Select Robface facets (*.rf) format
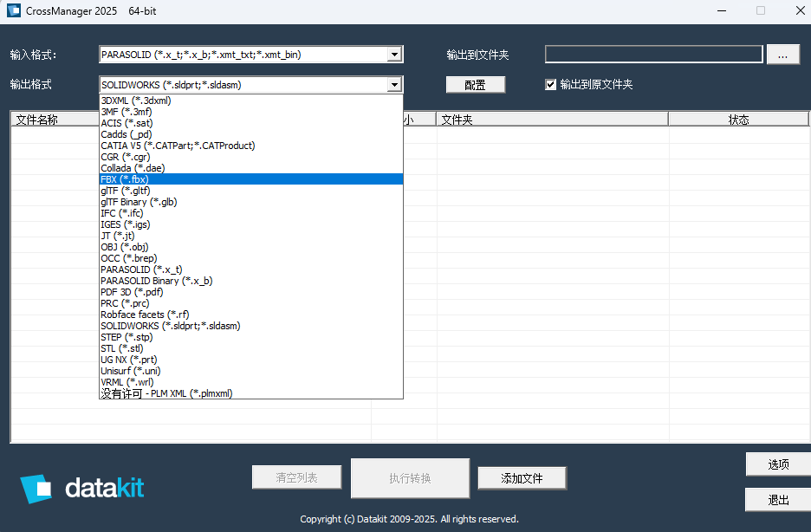The image size is (811, 532). 251,315
